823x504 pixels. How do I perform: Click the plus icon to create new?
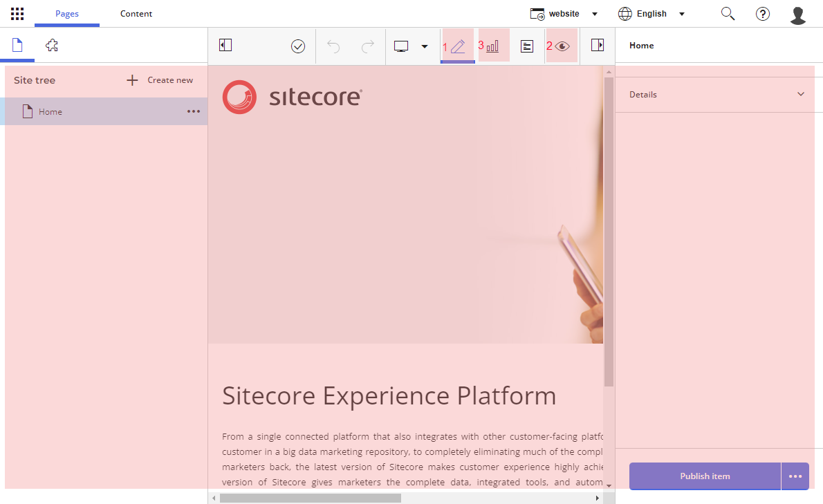click(x=132, y=80)
